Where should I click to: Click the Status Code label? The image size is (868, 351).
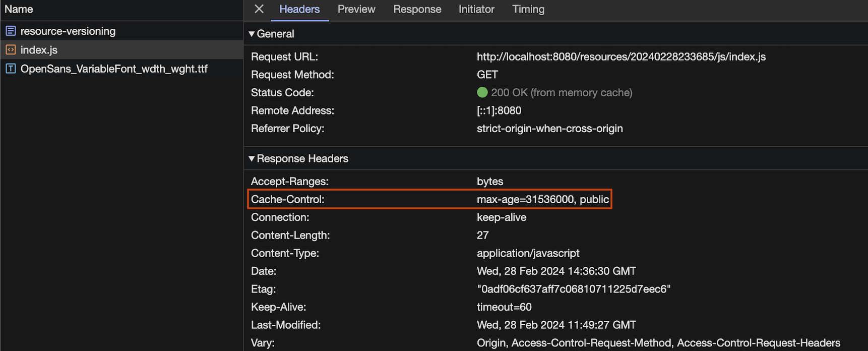[282, 93]
